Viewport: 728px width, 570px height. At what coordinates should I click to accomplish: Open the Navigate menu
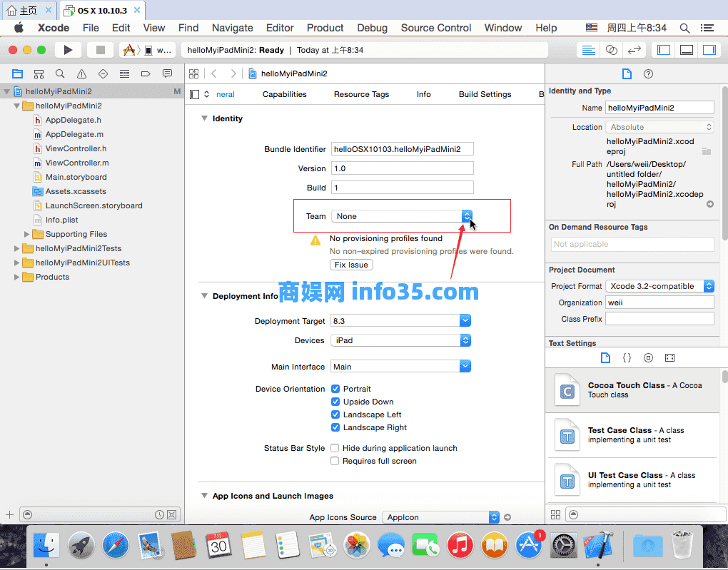tap(233, 28)
